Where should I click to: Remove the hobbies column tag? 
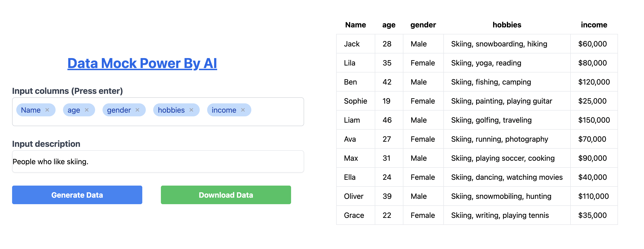pos(192,110)
